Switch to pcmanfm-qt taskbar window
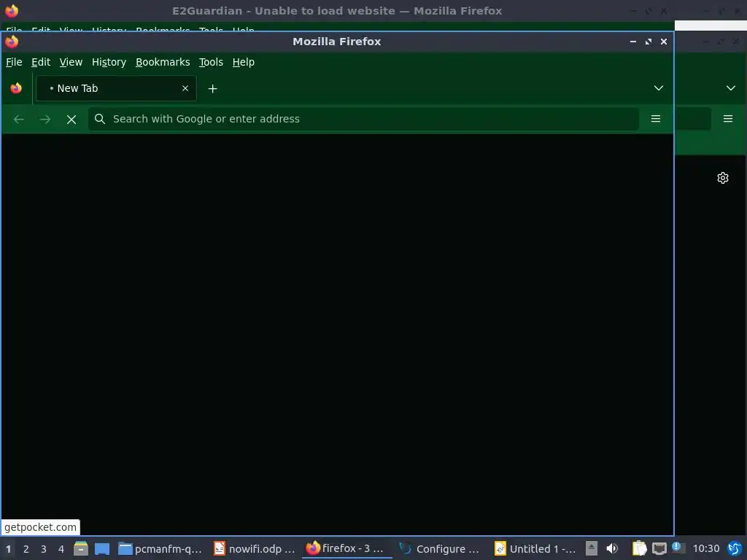 [160, 549]
